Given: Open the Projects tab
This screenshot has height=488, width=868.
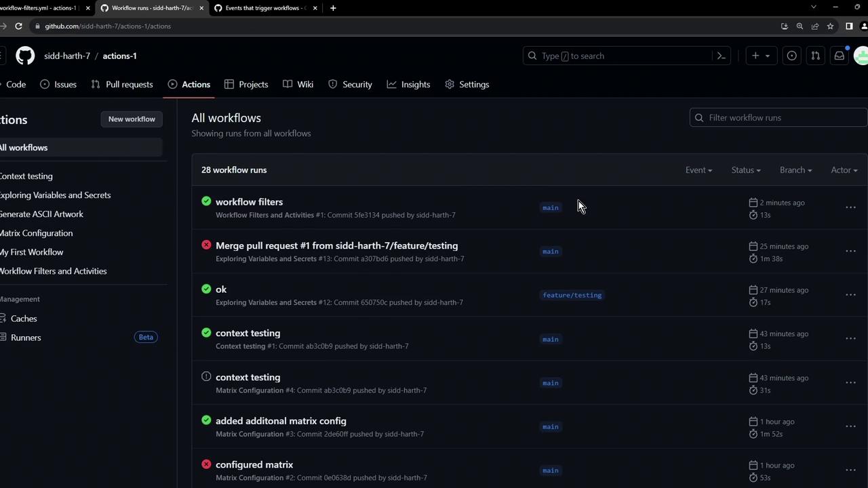Looking at the screenshot, I should (246, 84).
